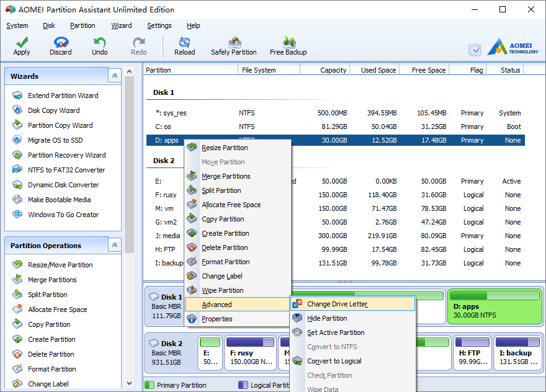
Task: Open NTFS to FAT32 Converter wizard
Action: [66, 170]
